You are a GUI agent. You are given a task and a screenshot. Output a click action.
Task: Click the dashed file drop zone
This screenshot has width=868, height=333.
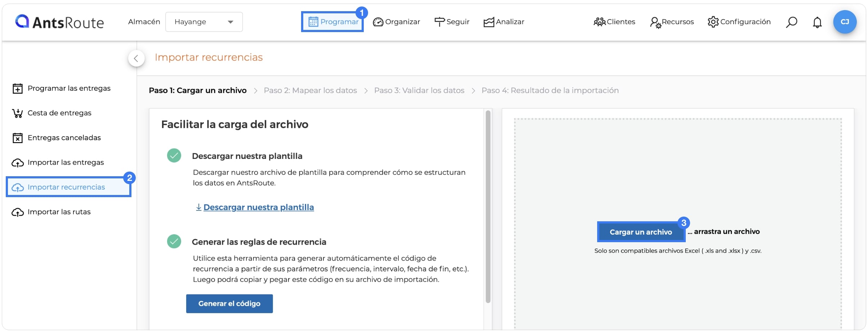[x=678, y=223]
